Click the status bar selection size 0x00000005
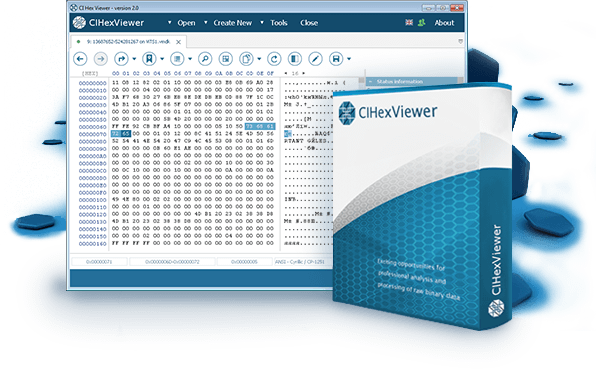The height and width of the screenshot is (369, 596). click(x=244, y=262)
